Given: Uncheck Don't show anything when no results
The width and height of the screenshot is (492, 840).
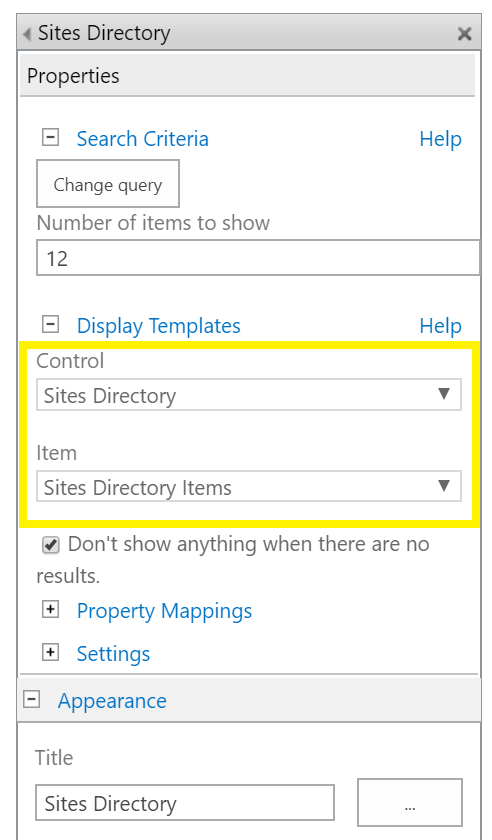Looking at the screenshot, I should pos(51,545).
